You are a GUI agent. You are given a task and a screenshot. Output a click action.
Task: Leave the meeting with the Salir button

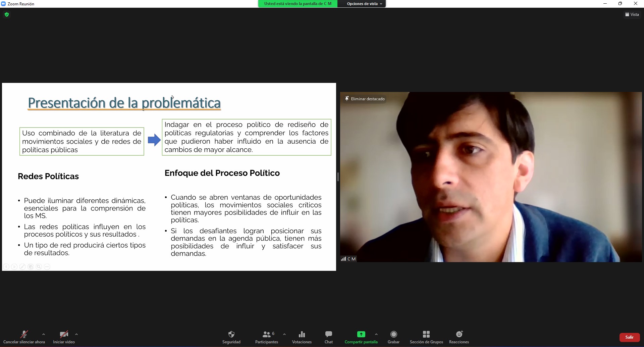point(630,337)
